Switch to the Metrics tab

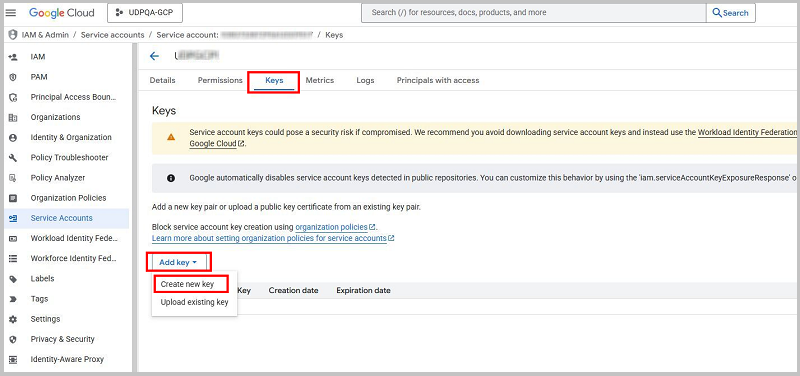click(319, 80)
